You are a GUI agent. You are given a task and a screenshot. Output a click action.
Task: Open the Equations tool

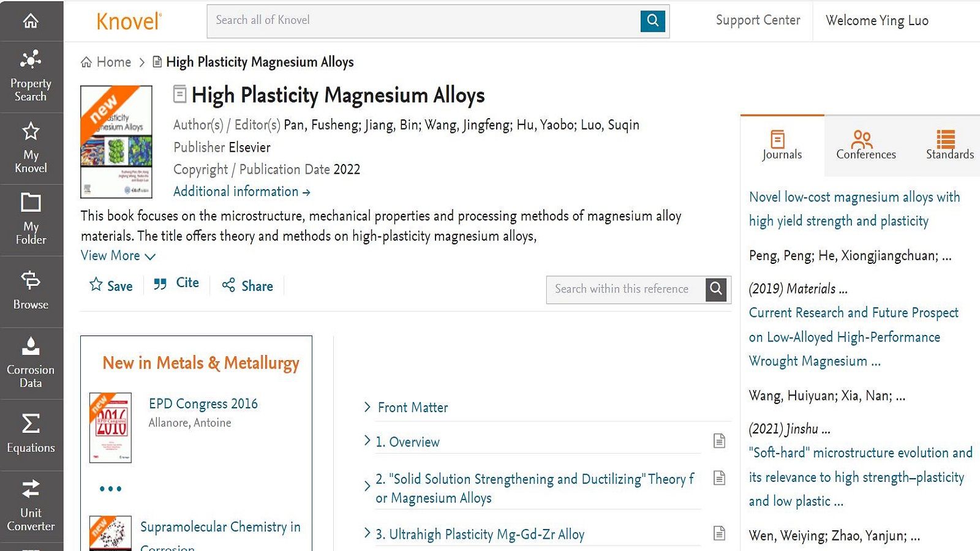tap(31, 435)
